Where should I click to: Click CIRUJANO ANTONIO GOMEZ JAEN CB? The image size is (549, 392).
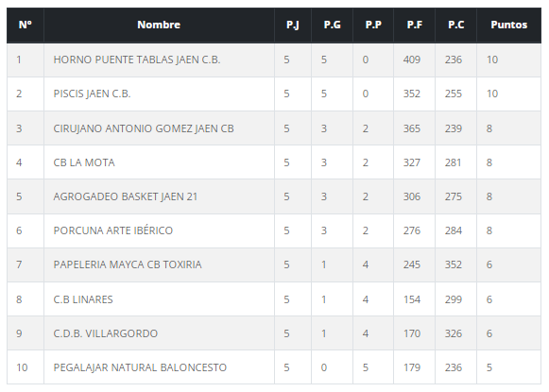pos(144,128)
